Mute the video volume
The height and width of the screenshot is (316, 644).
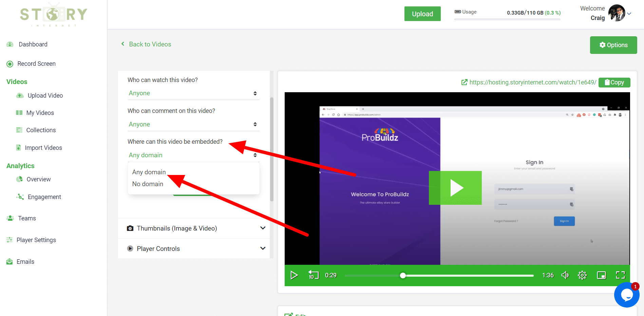565,275
